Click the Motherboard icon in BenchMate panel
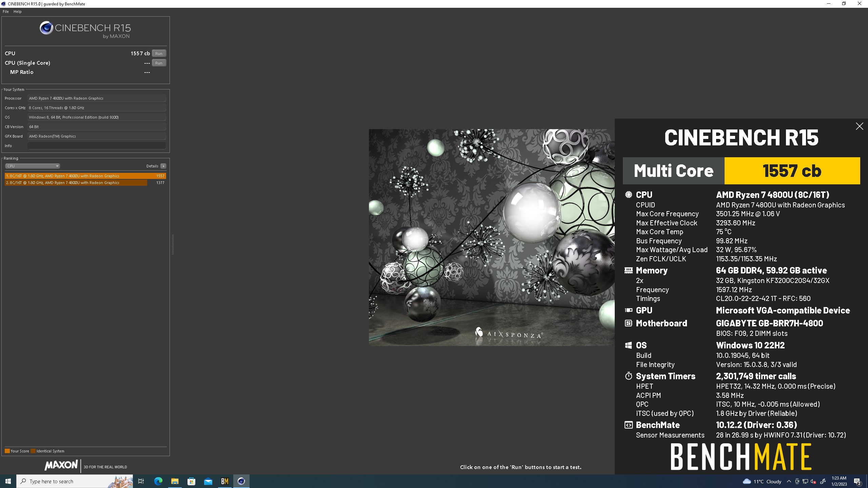The height and width of the screenshot is (488, 868). pos(629,323)
